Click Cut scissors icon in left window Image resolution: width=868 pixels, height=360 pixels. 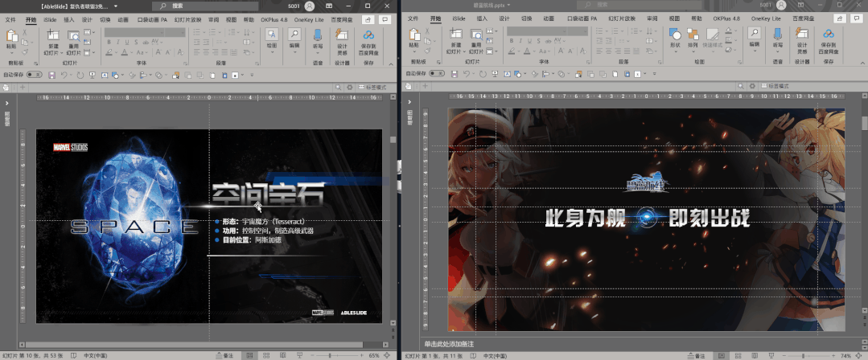(24, 33)
